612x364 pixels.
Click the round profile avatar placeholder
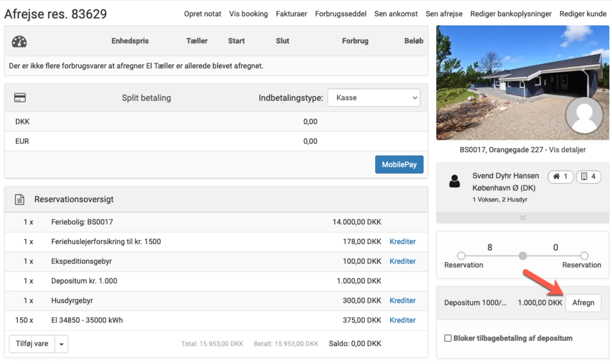(584, 115)
